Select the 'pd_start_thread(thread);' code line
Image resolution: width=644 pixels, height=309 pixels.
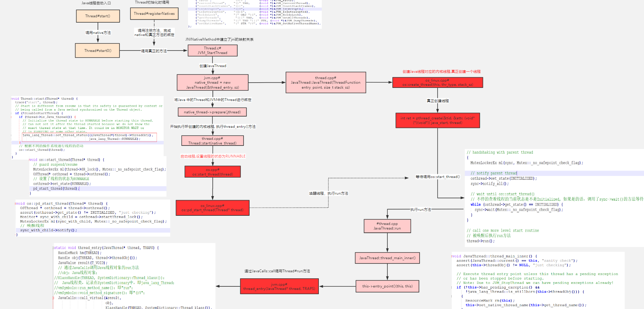[x=56, y=189]
